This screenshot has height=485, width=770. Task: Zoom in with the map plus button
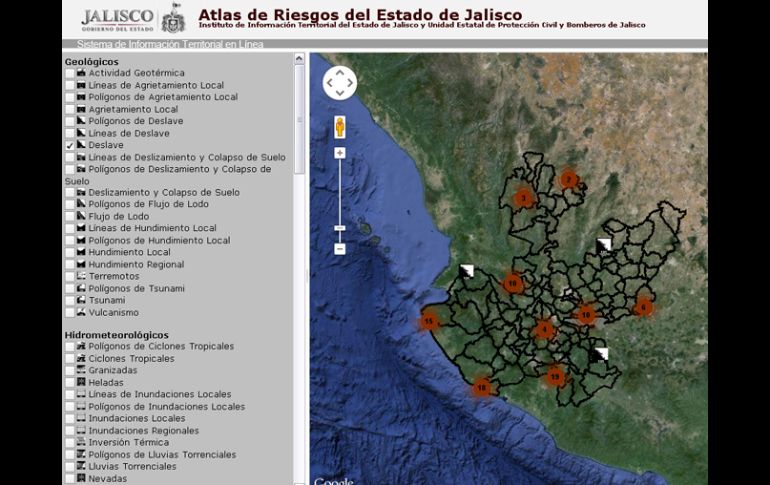tap(340, 153)
